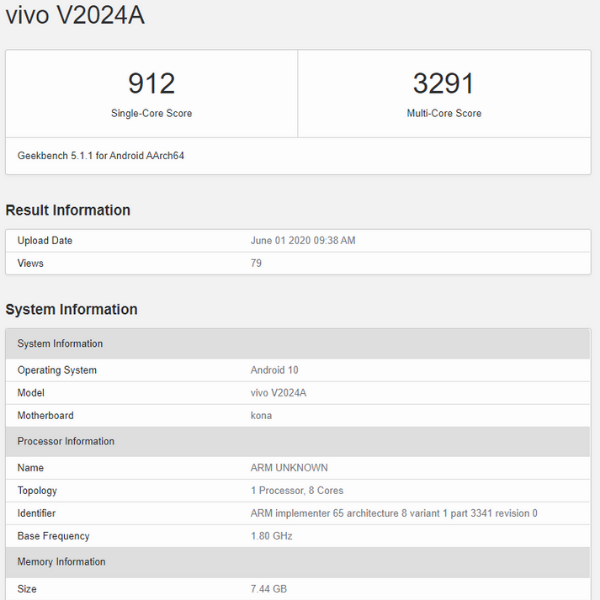Click the Topology value 1 Processor, 8 Cores
Image resolution: width=600 pixels, height=600 pixels.
(297, 490)
